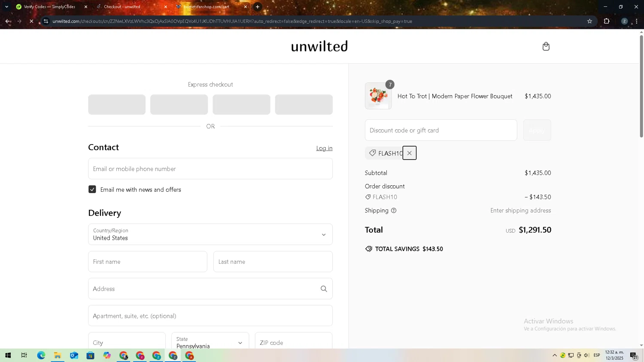
Task: Remove the FLASH10 discount code
Action: coord(409,153)
